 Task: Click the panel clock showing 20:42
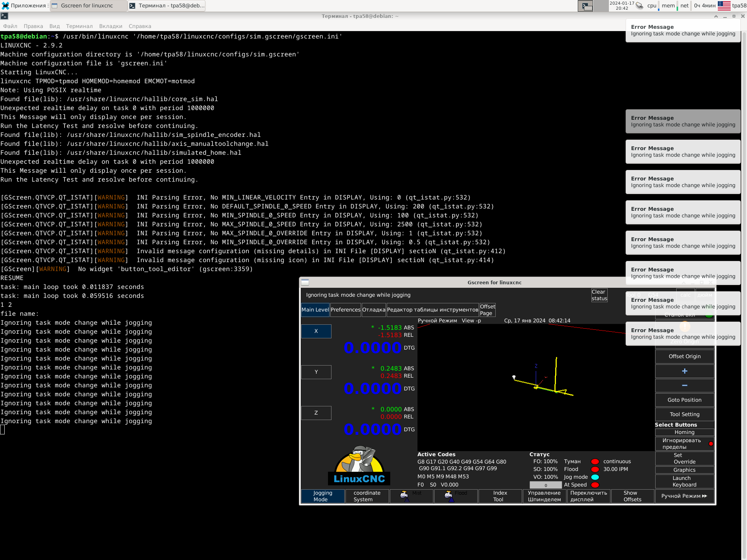coord(622,5)
